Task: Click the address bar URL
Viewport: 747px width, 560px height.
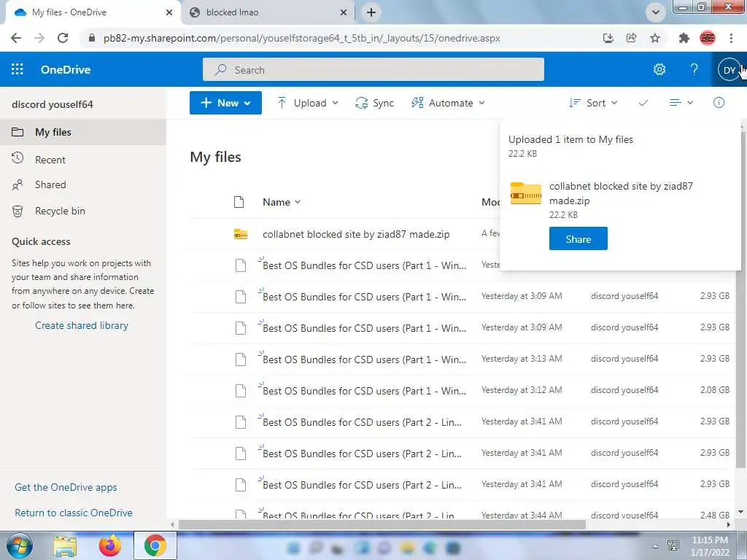Action: click(x=301, y=38)
